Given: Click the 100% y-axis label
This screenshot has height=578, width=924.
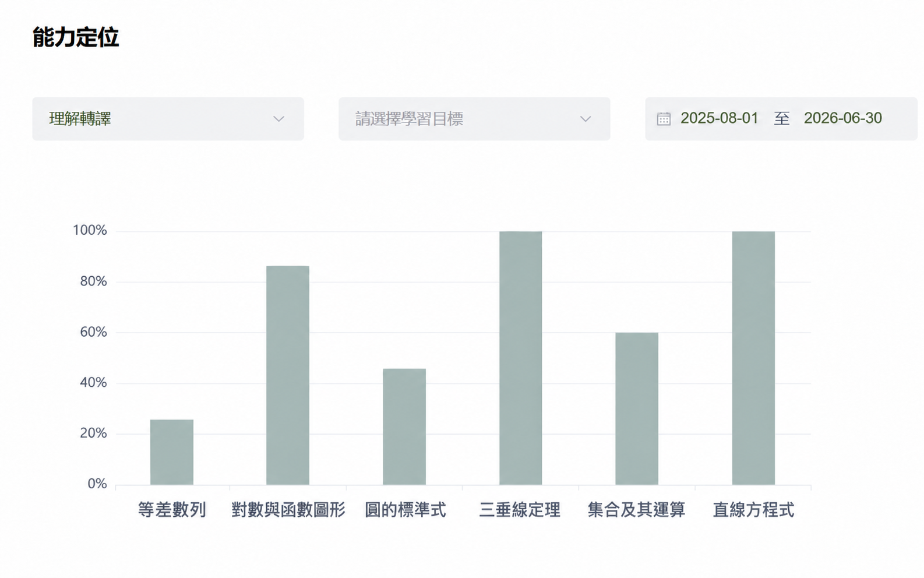Looking at the screenshot, I should point(90,230).
